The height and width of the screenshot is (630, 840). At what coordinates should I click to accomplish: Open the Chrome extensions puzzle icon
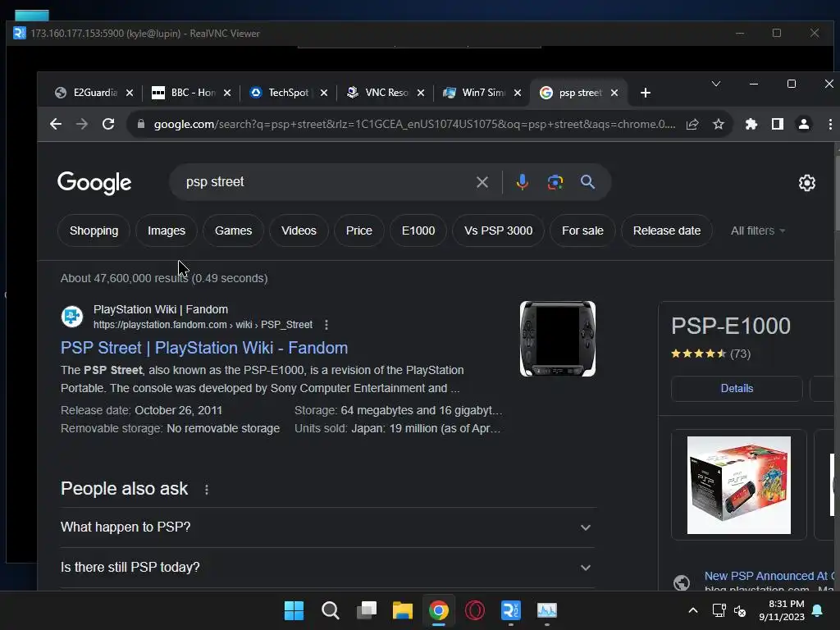751,125
